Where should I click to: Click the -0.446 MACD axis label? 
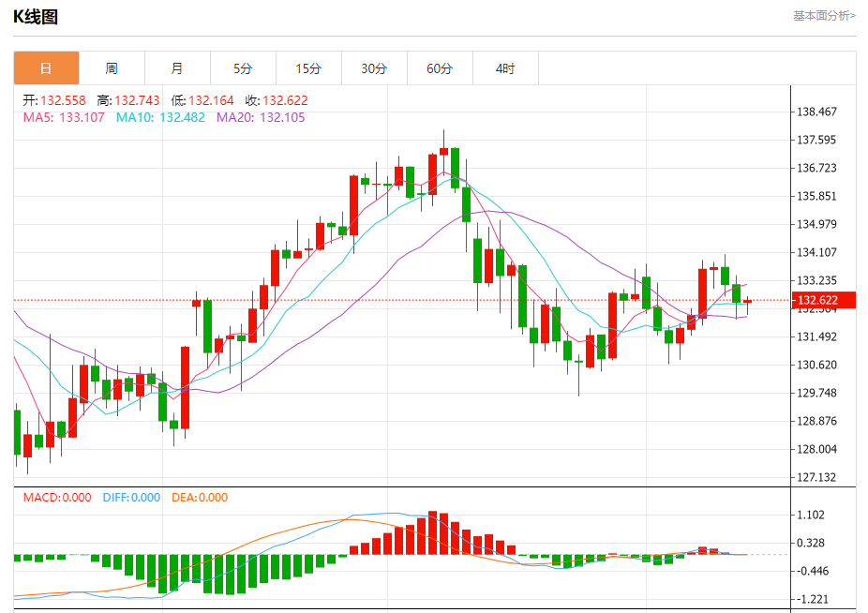coord(811,571)
